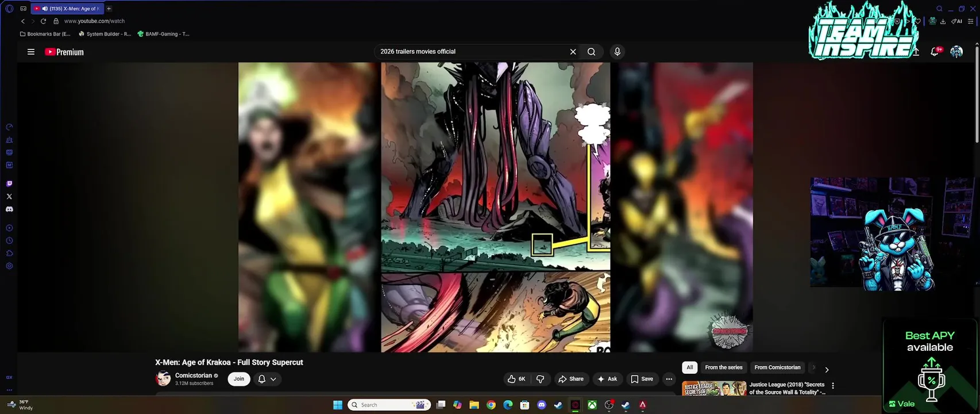Image resolution: width=980 pixels, height=414 pixels.
Task: Open Task View on taskbar
Action: [441, 405]
